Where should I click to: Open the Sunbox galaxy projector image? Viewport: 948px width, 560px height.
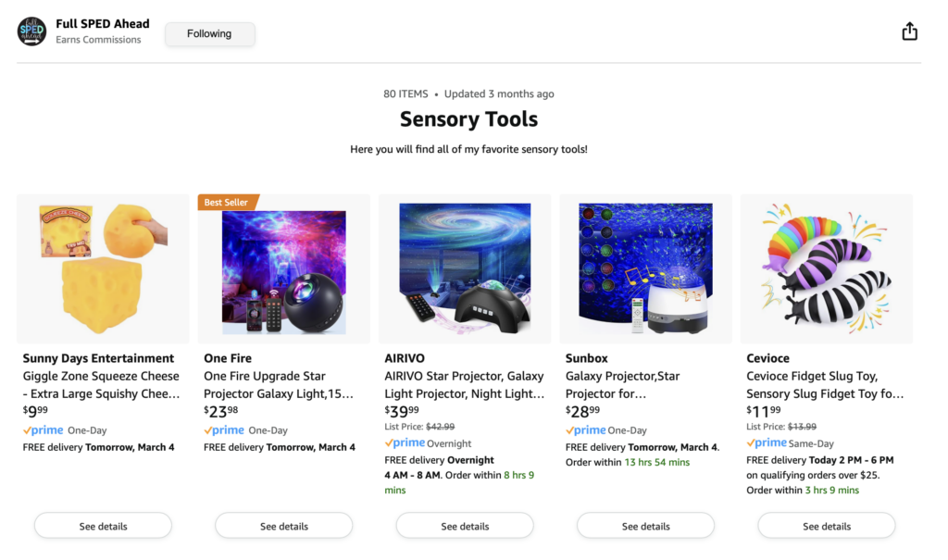click(646, 269)
